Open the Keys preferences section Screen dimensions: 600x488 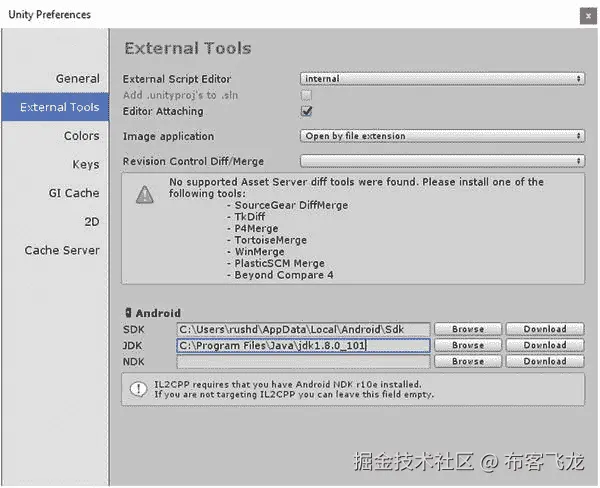[86, 165]
